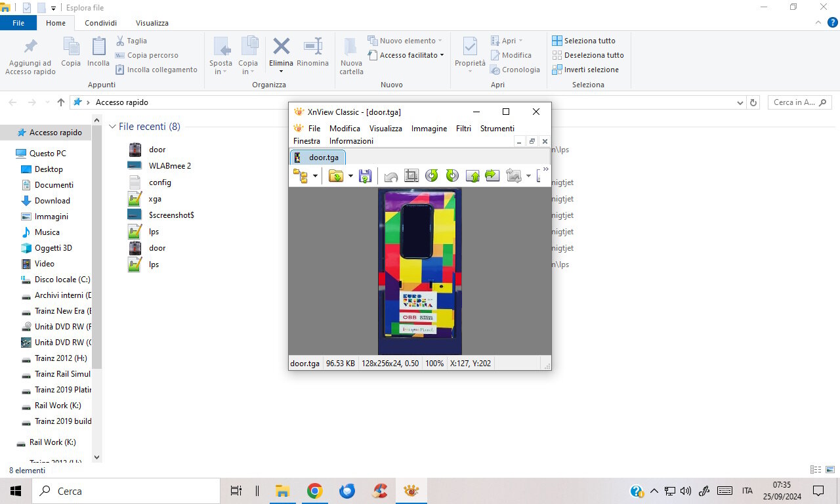
Task: Click the vertical flip icon
Action: 472,176
